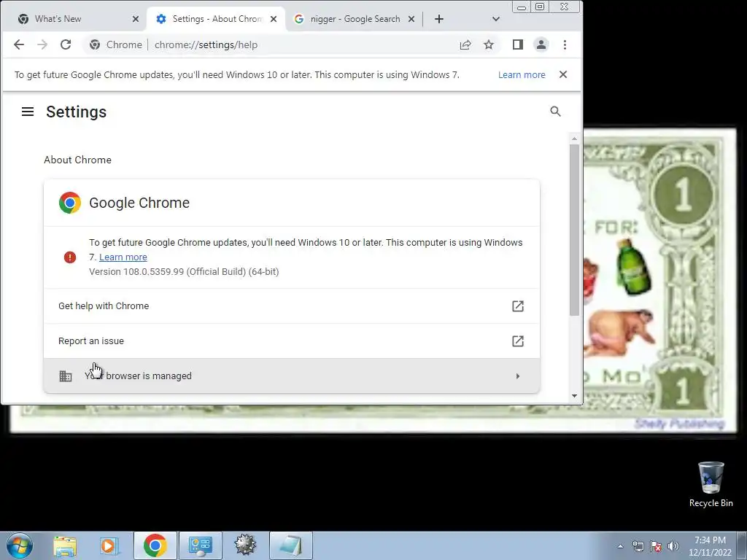
Task: Click Learn more in the infobar
Action: 522,75
